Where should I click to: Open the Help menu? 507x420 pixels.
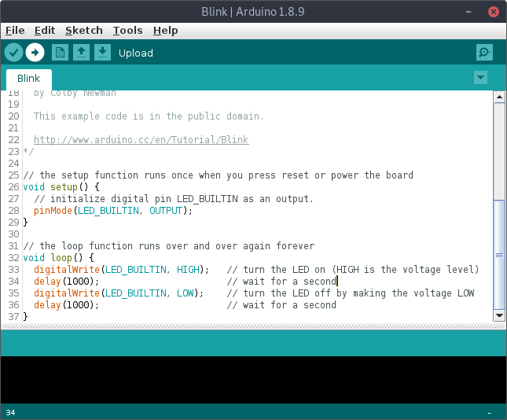165,31
